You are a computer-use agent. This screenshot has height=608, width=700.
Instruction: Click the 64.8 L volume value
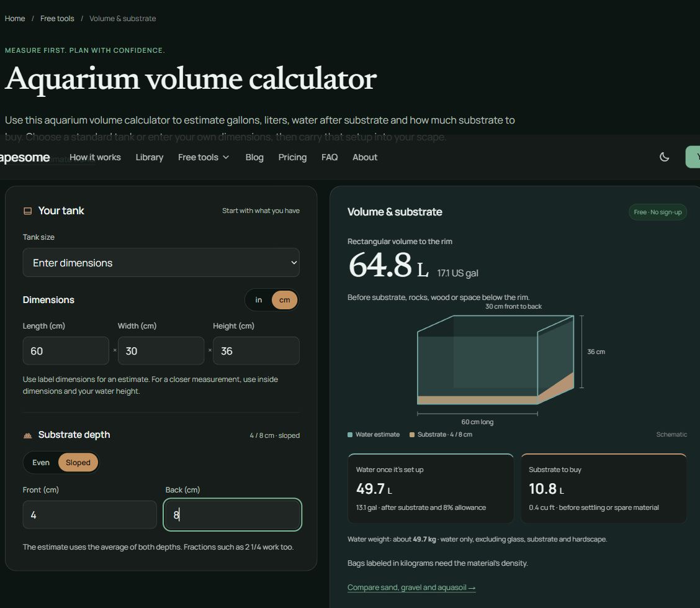(x=388, y=265)
